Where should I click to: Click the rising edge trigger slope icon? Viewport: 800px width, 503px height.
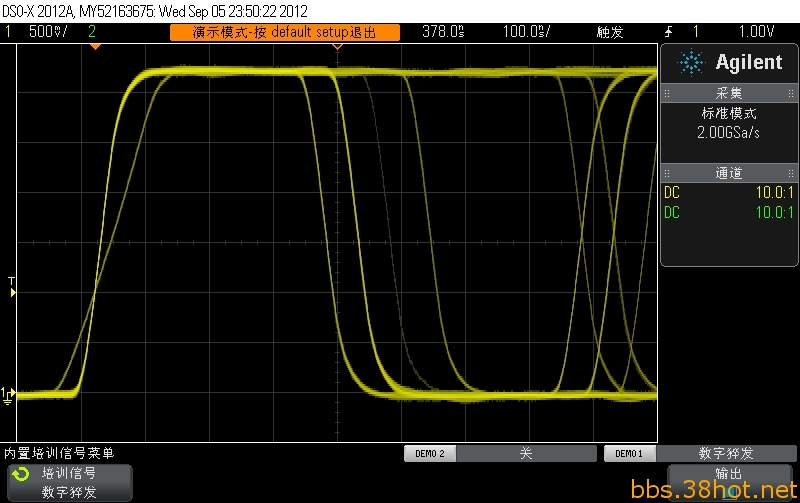(x=669, y=32)
